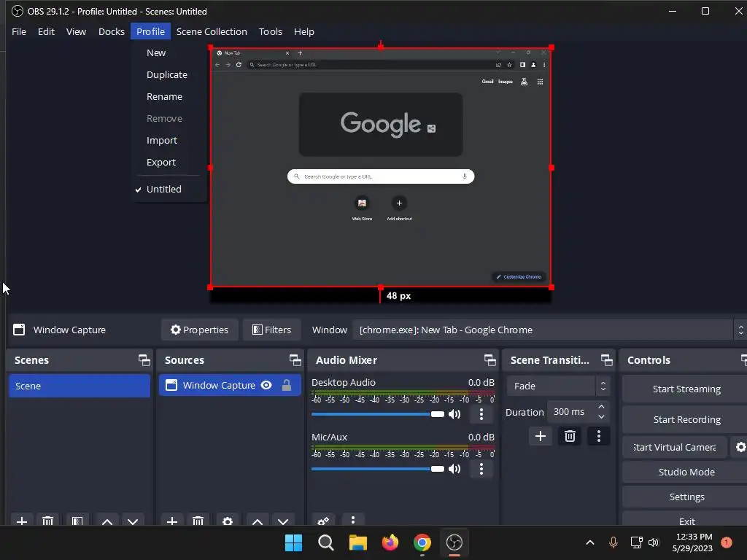This screenshot has height=560, width=747.
Task: Pop out the Audio Mixer dock
Action: (x=489, y=360)
